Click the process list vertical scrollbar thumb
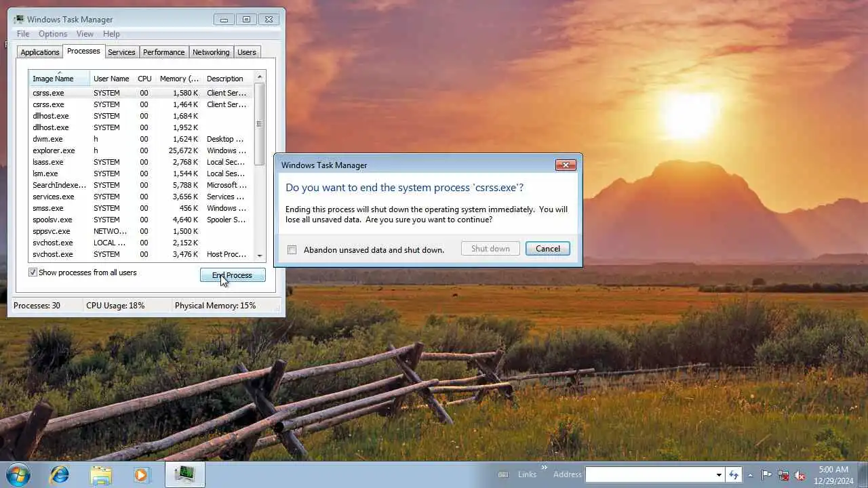 259,123
